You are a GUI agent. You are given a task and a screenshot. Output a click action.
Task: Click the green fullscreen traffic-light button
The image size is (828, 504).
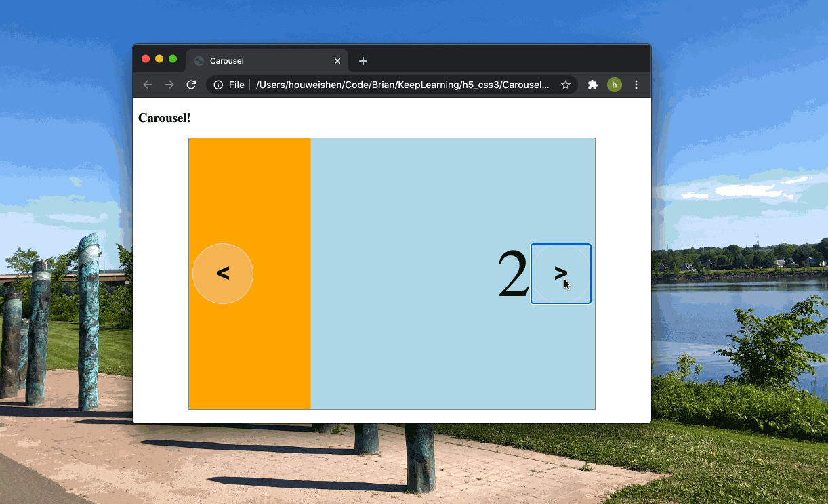click(173, 58)
